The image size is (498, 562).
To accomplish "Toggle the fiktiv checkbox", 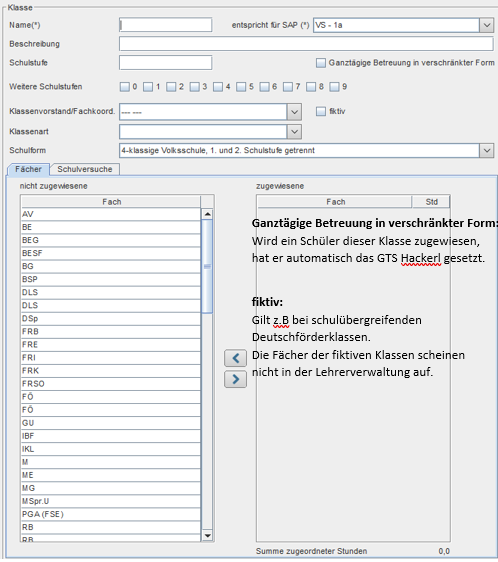I will point(321,111).
